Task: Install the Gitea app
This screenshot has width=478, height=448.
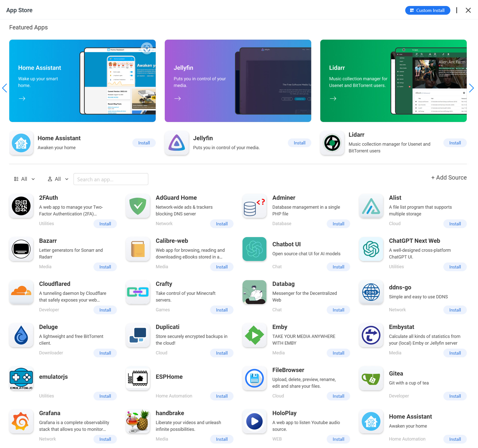Action: (455, 396)
